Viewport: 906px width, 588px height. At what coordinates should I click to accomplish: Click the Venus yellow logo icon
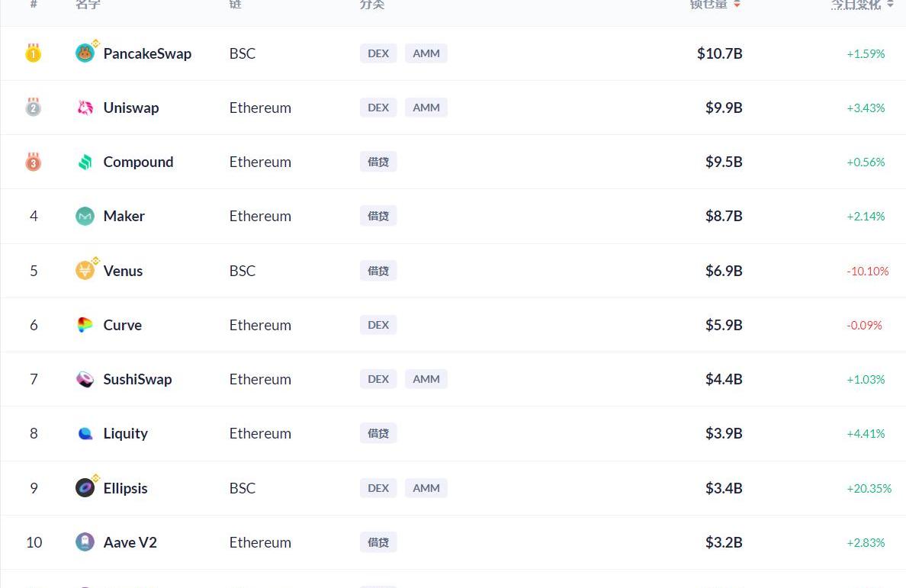[x=85, y=271]
